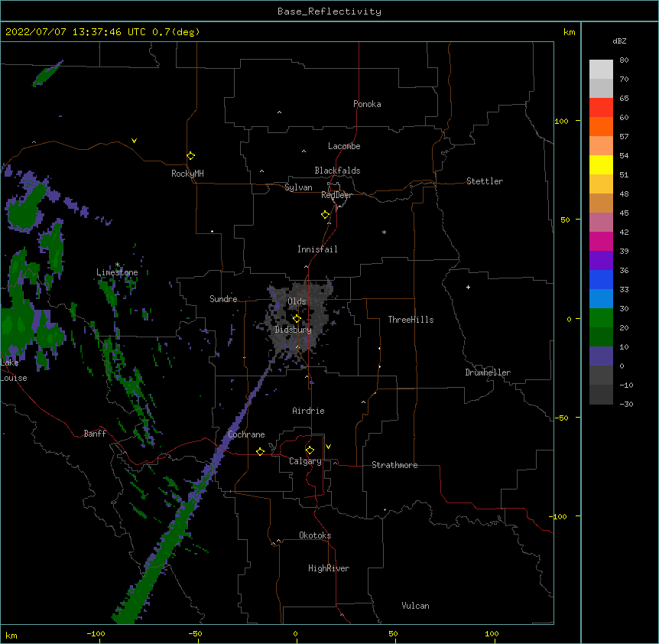Screen dimensions: 659x644
Task: Click the Strathmore town label
Action: tap(394, 465)
